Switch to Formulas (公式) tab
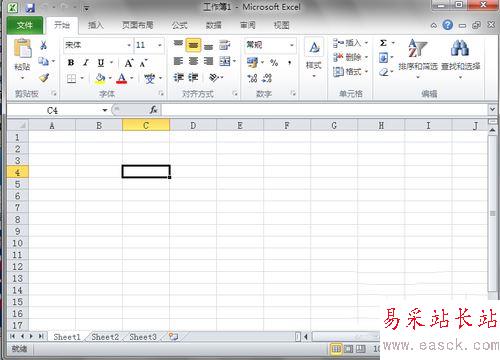500x360 pixels. pyautogui.click(x=180, y=25)
